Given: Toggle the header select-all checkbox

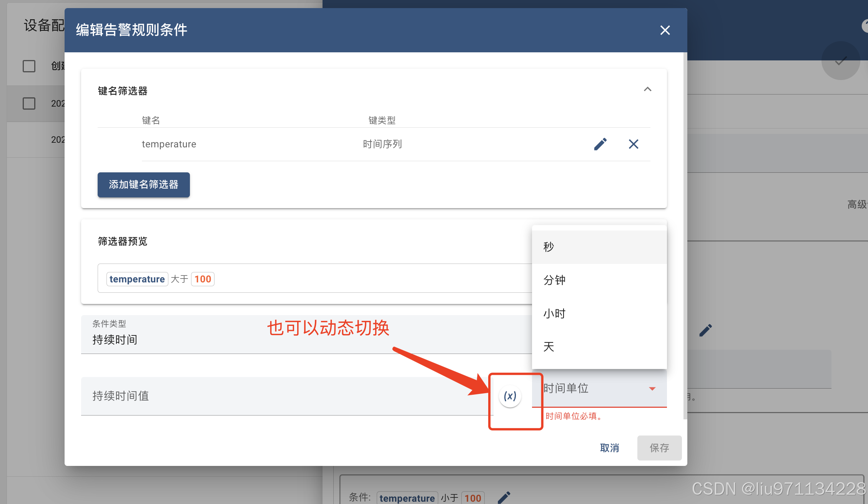Looking at the screenshot, I should pyautogui.click(x=29, y=66).
